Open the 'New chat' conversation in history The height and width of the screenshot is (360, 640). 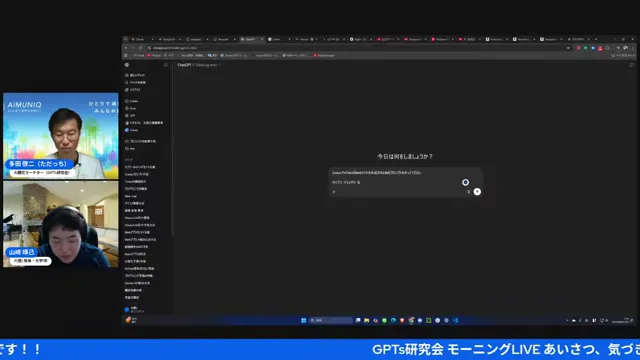click(131, 196)
